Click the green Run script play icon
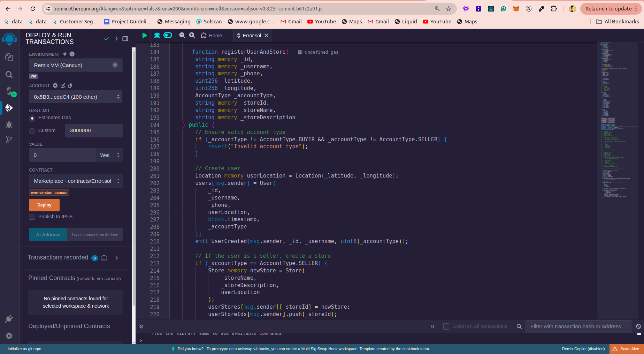The height and width of the screenshot is (354, 644). tap(145, 35)
